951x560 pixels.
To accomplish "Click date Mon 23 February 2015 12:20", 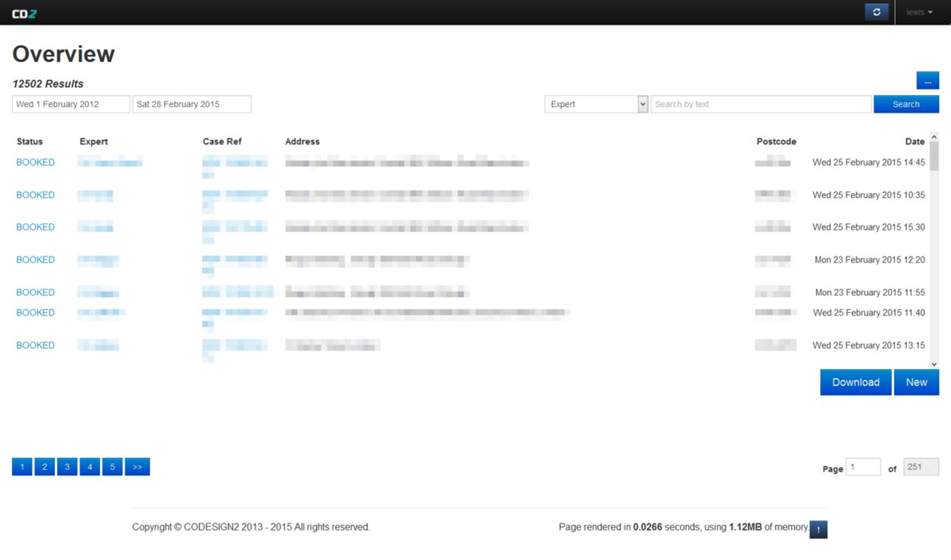I will 870,260.
